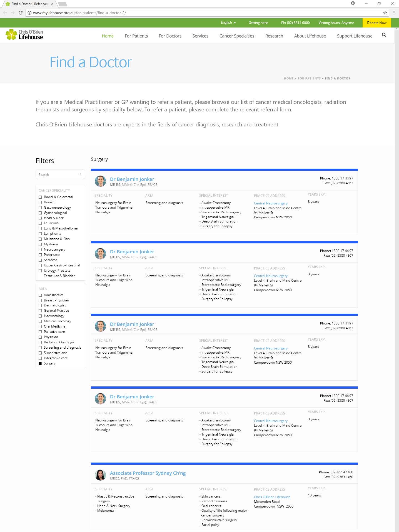Bookmark this page with the star icon
The image size is (399, 532).
pos(385,13)
